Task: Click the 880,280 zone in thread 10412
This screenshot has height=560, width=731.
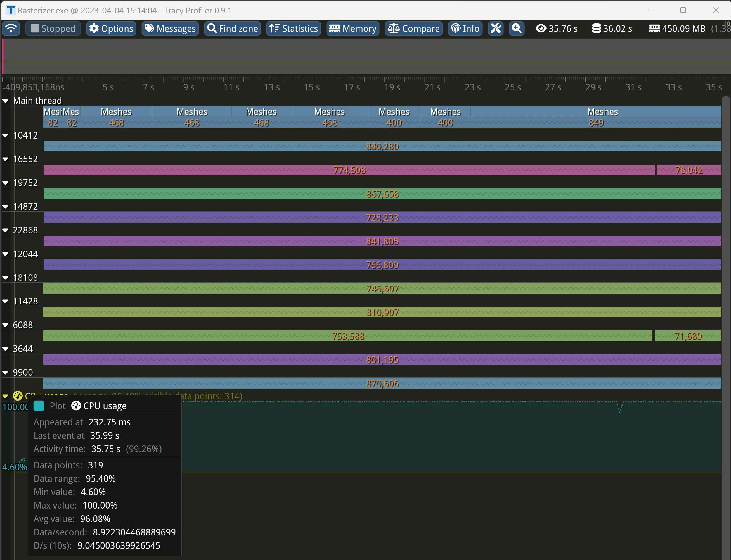Action: [382, 146]
